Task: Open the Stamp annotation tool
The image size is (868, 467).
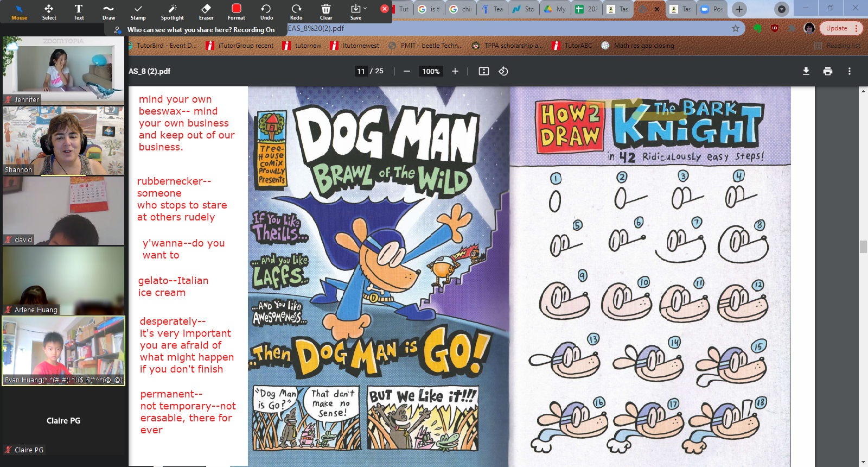Action: [138, 11]
